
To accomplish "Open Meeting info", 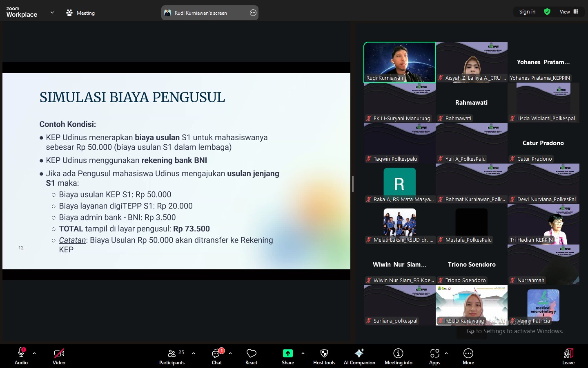I will point(398,356).
